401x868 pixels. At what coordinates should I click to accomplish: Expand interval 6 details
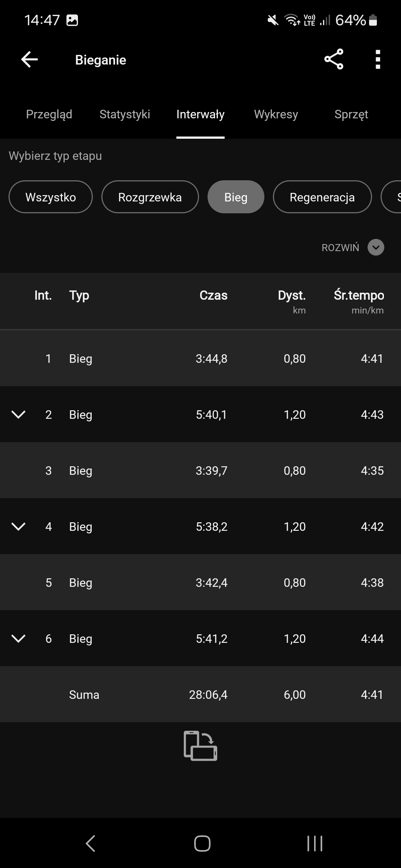coord(18,638)
